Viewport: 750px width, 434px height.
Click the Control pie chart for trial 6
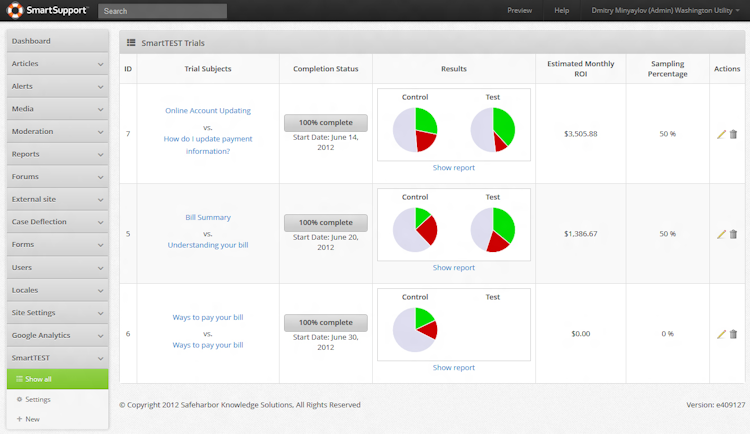click(x=415, y=330)
